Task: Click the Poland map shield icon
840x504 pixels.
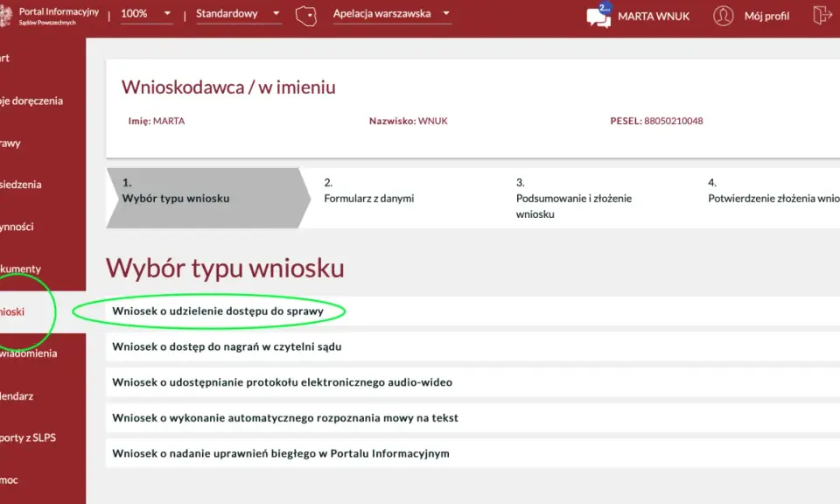Action: tap(306, 16)
